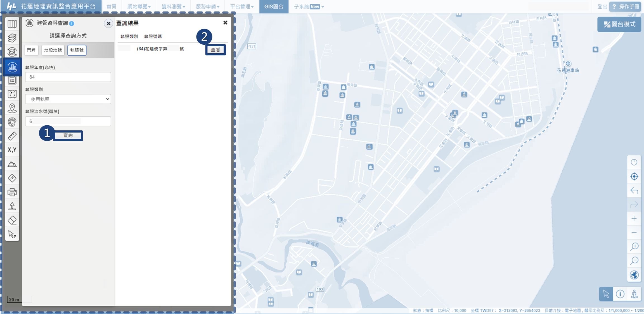Expand the 執照類別 dropdown

[x=68, y=99]
